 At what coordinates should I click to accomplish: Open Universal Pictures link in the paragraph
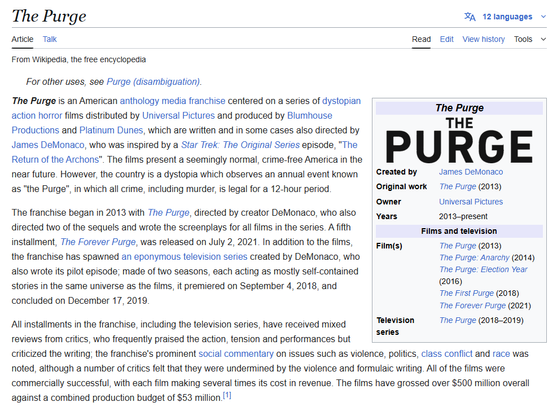point(178,115)
